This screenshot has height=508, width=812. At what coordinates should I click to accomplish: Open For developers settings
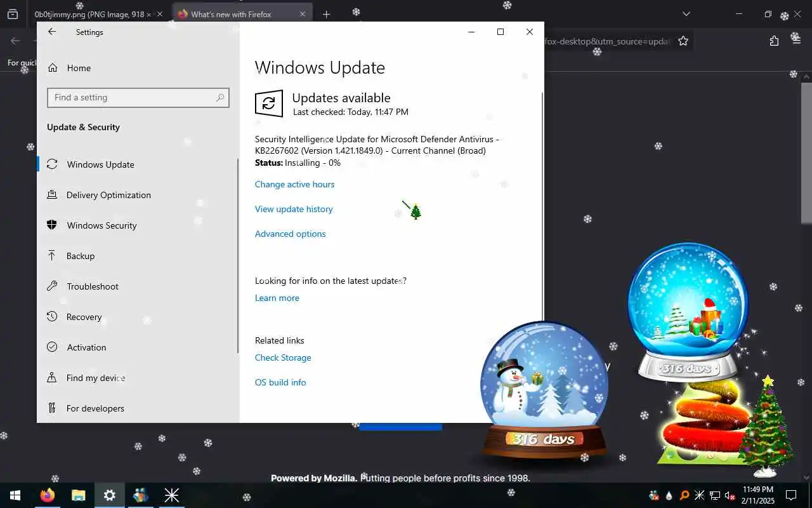point(138,408)
